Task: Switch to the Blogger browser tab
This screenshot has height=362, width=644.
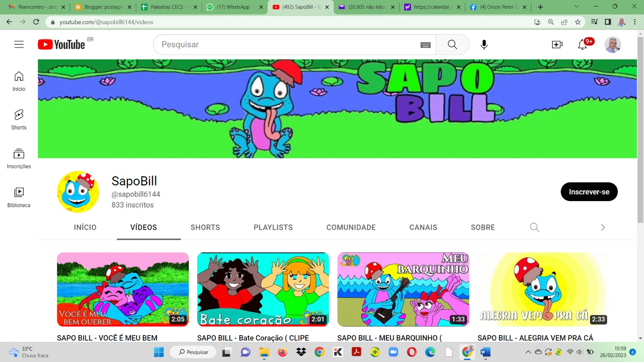Action: pos(103,7)
